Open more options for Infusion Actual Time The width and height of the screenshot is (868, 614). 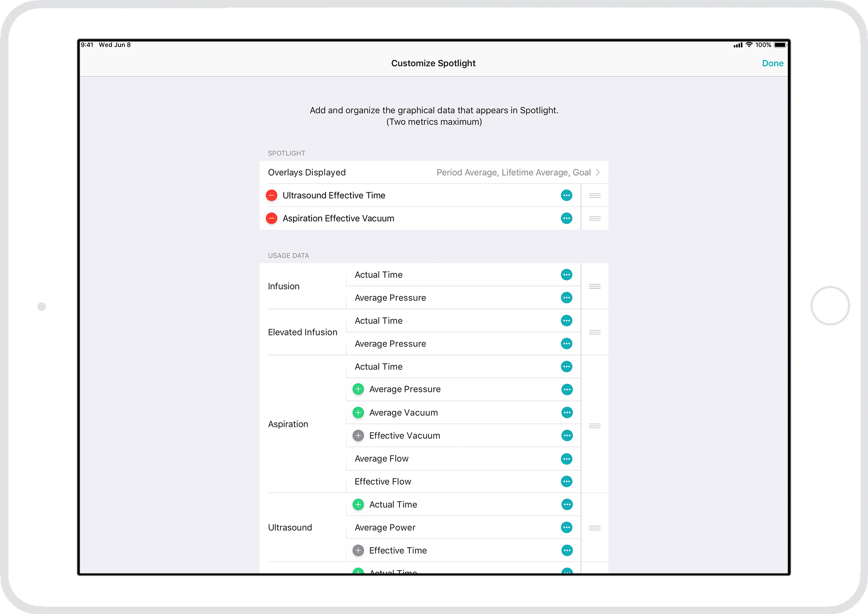566,275
